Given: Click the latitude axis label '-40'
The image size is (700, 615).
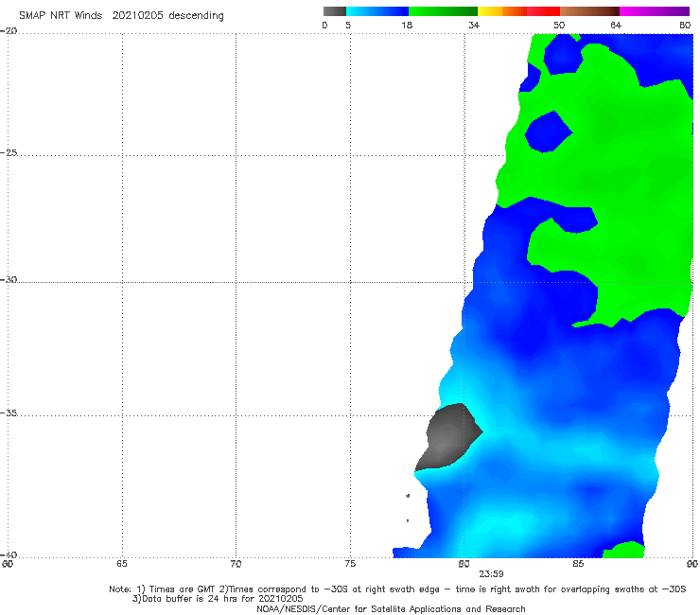Looking at the screenshot, I should [9, 554].
